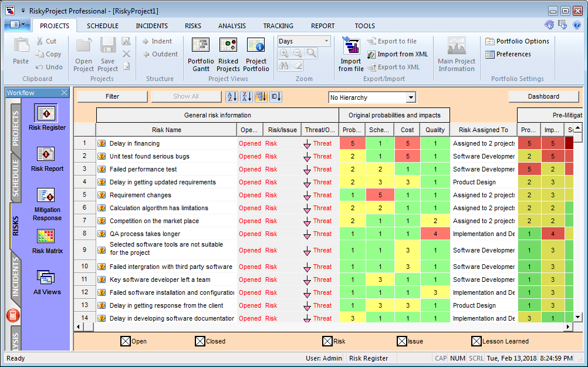This screenshot has width=588, height=367.
Task: Open the Risk Report view
Action: click(46, 159)
